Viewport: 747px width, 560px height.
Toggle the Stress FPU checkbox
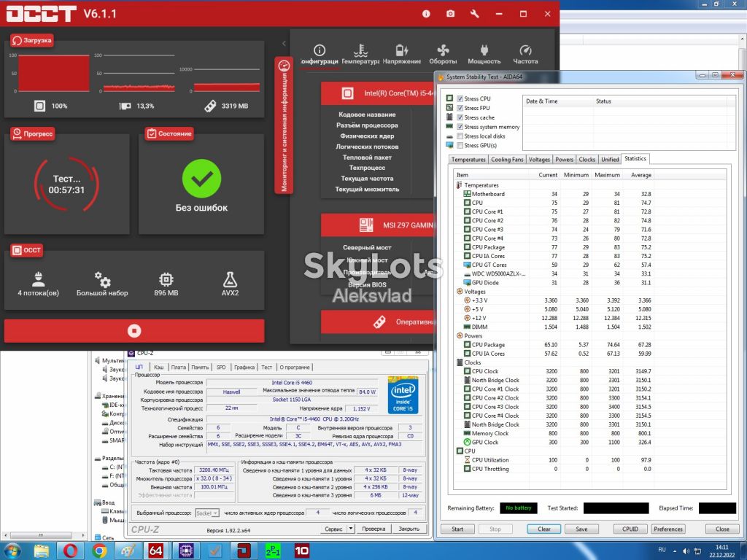(460, 108)
